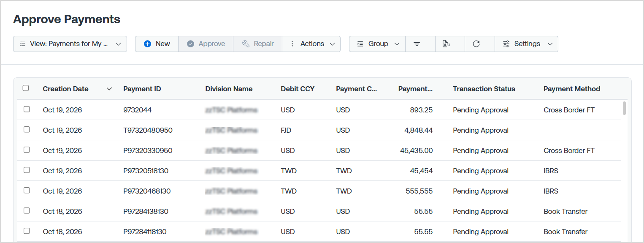Click the amount 555,555

coord(419,191)
